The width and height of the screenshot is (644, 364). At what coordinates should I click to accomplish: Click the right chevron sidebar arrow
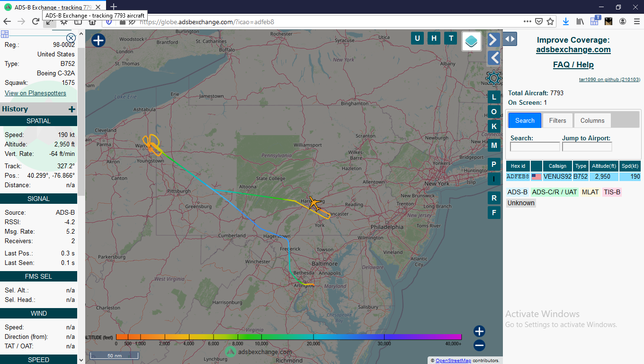point(494,39)
